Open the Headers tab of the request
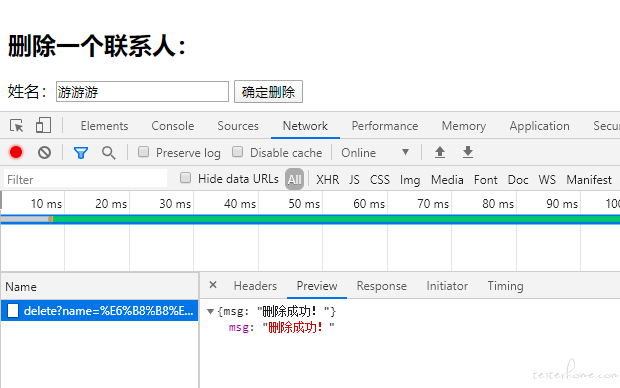This screenshot has height=388, width=620. 255,286
